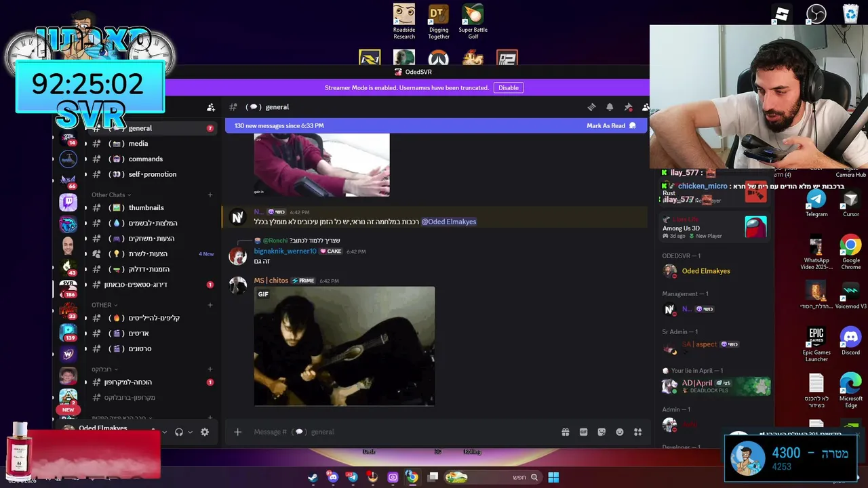The width and height of the screenshot is (868, 488).
Task: Click the gift icon in message bar
Action: pyautogui.click(x=566, y=432)
